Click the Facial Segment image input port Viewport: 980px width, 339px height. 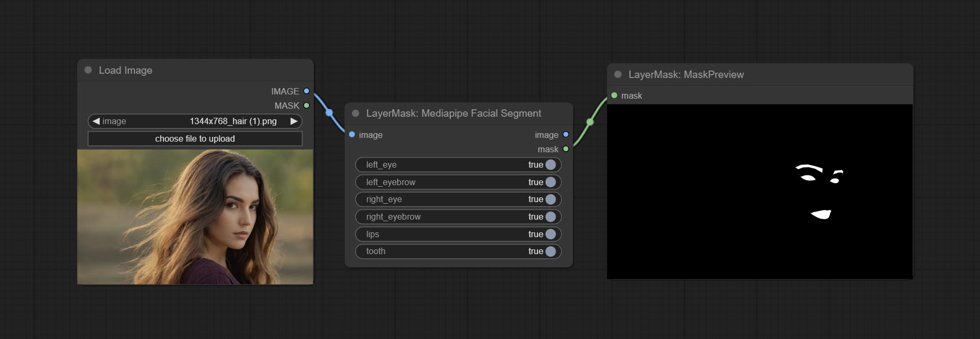352,135
